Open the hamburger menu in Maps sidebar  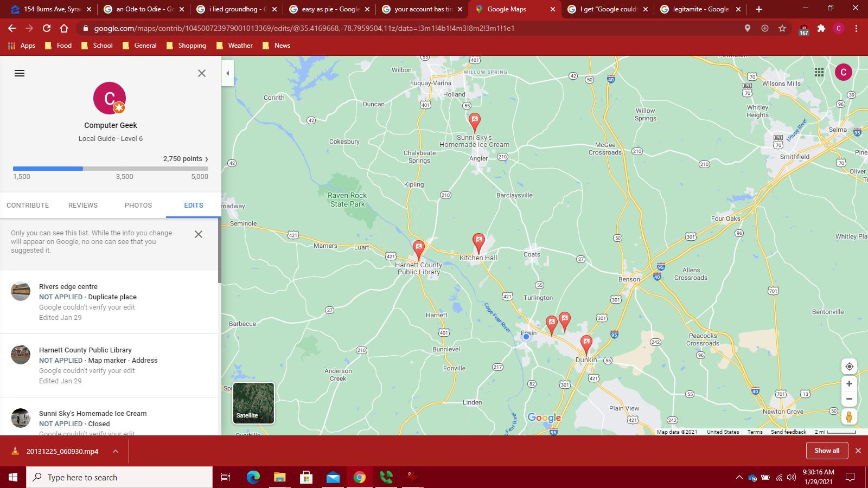click(x=20, y=73)
